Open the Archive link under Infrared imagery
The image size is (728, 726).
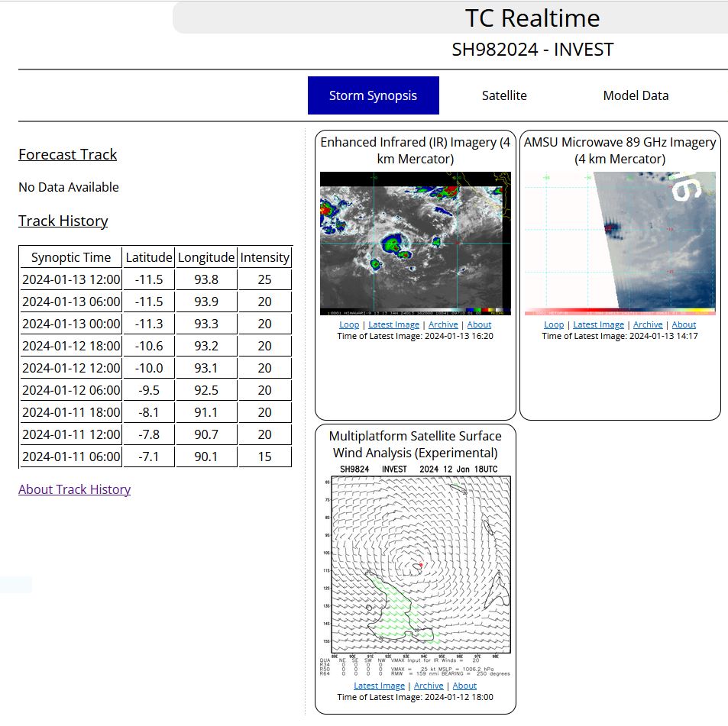(443, 324)
